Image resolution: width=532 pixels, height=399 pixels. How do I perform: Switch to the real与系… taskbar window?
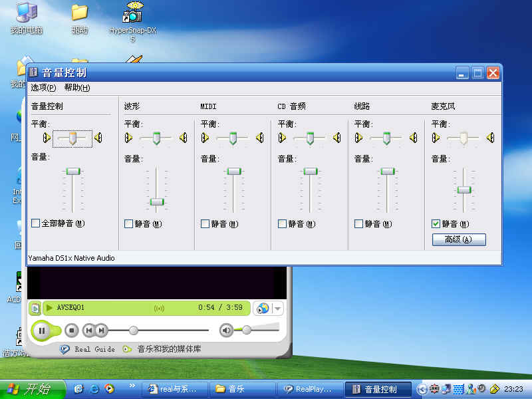click(174, 389)
